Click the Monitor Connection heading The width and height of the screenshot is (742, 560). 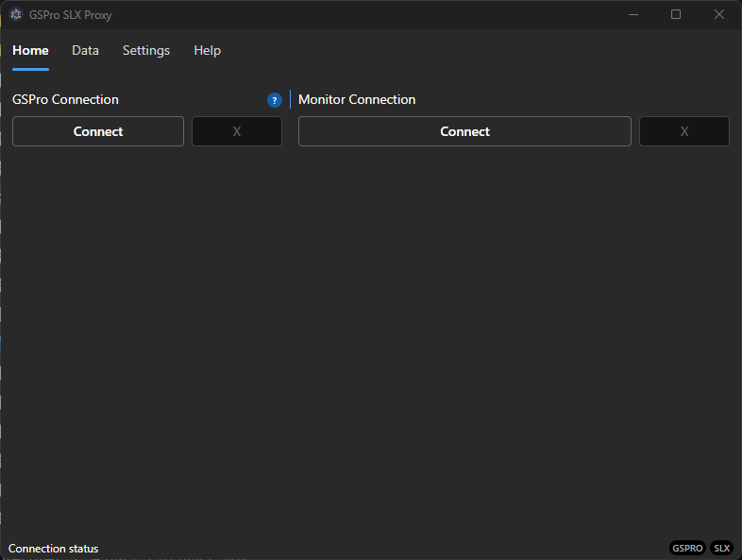click(357, 99)
